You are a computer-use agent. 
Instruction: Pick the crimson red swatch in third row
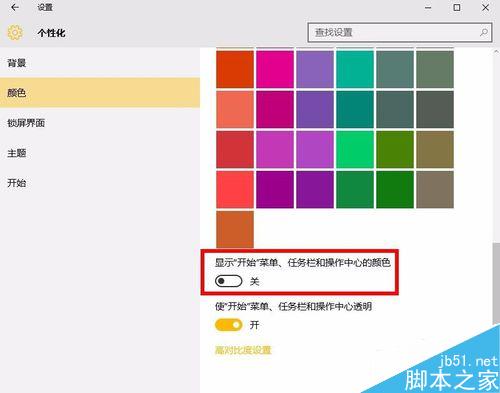tap(235, 149)
